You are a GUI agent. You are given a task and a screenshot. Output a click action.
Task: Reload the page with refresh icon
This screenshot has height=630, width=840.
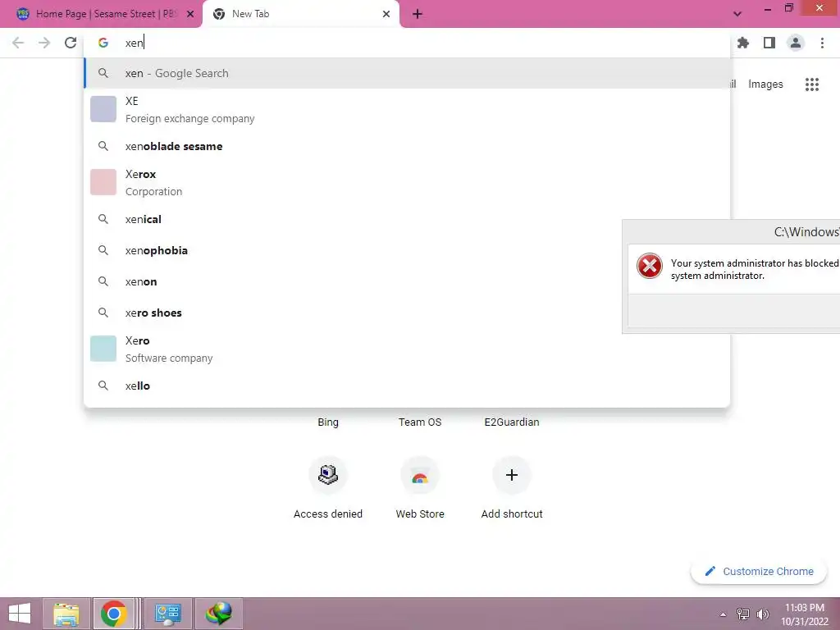(x=71, y=43)
